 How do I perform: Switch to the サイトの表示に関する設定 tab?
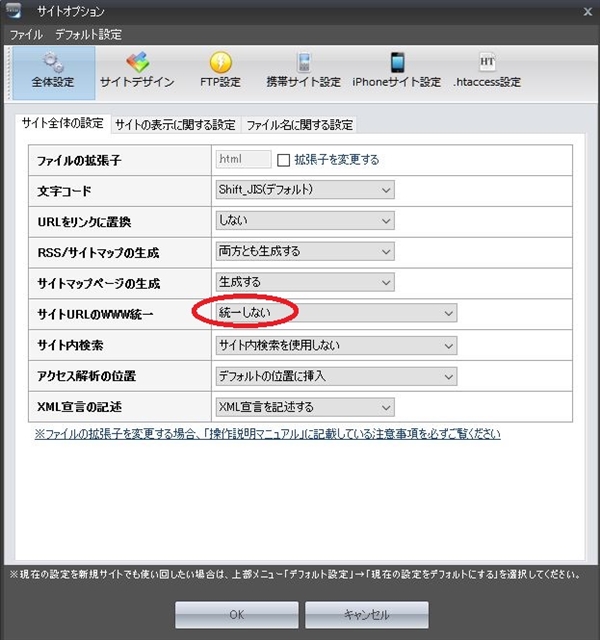coord(175,125)
